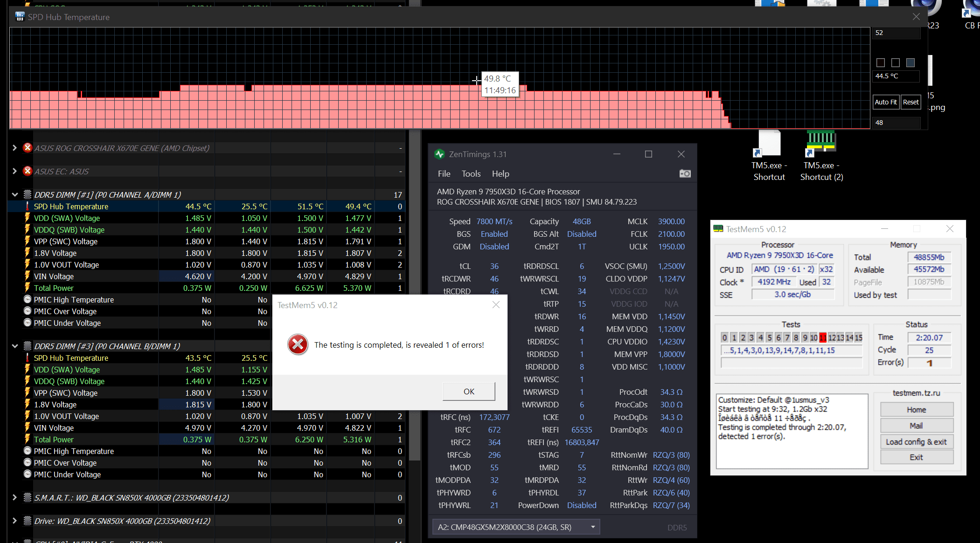Click the icon of S.M.A.R.T.: WD_BLACK SN850X row
The height and width of the screenshot is (543, 980).
(x=28, y=497)
